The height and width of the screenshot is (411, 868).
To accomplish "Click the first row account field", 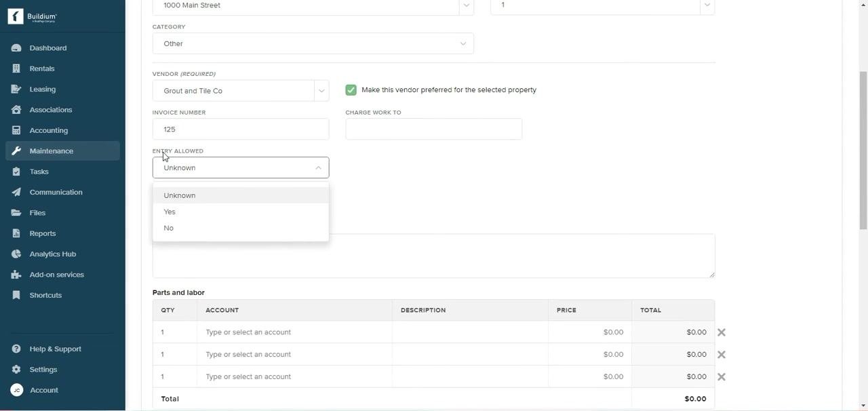I will coord(294,332).
